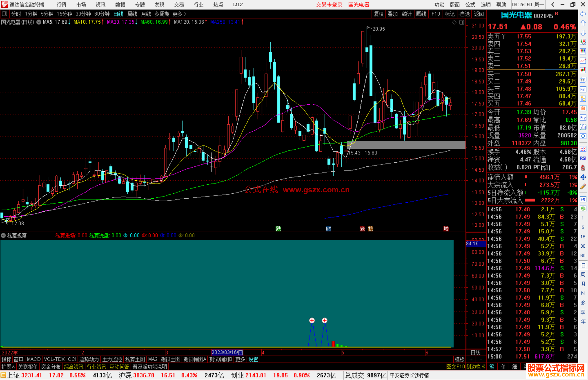This screenshot has height=380, width=588.
Task: Click the four-way move arrows icon
Action: point(583,177)
